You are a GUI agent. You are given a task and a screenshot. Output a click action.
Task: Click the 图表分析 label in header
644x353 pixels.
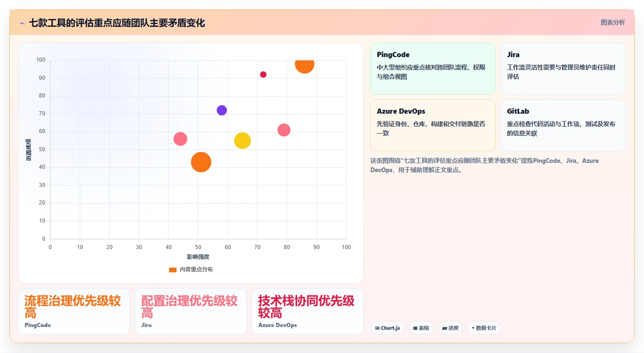pyautogui.click(x=612, y=22)
